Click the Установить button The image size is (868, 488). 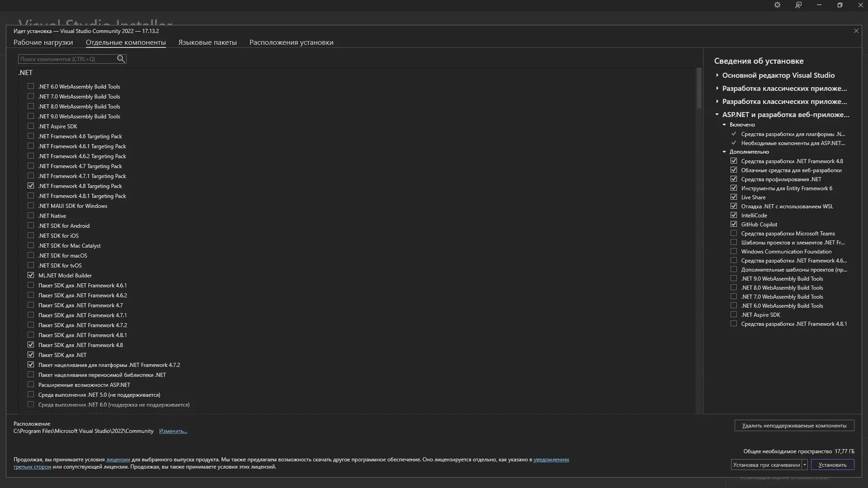(x=832, y=465)
